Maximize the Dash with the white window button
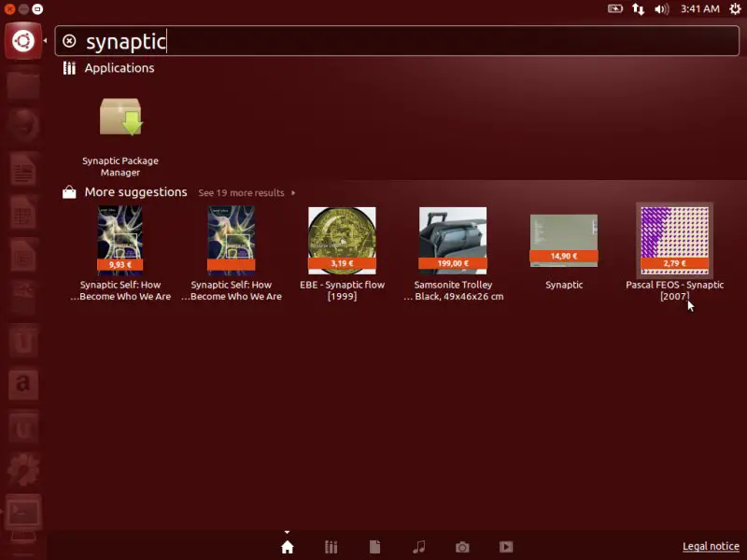The width and height of the screenshot is (747, 560). click(x=37, y=9)
